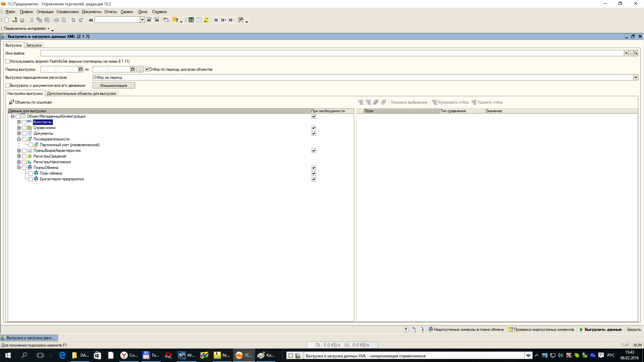Screen dimensions: 644x362
Task: Enable Use FastInfoSet format checkbox
Action: click(7, 61)
